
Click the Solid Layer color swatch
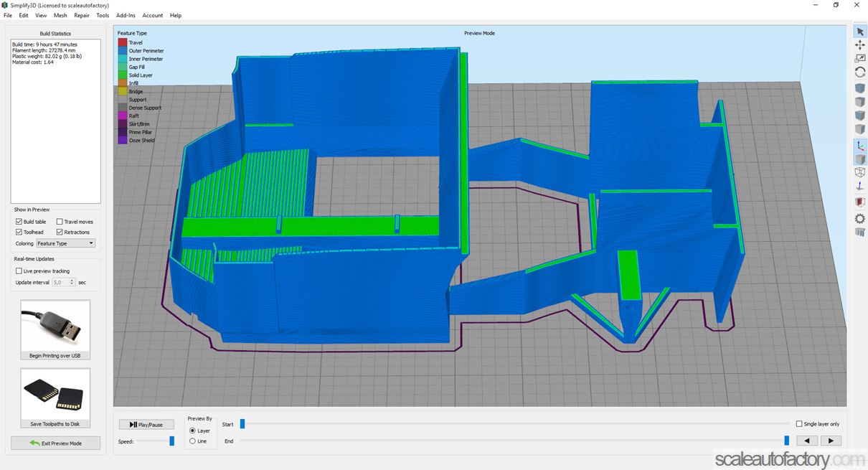(123, 75)
